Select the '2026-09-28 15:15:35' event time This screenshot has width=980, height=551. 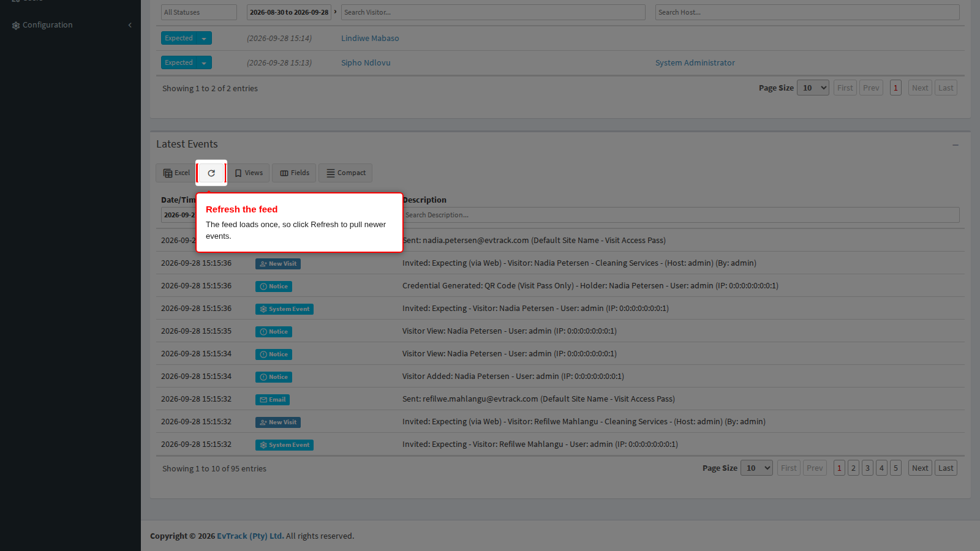[x=196, y=331]
